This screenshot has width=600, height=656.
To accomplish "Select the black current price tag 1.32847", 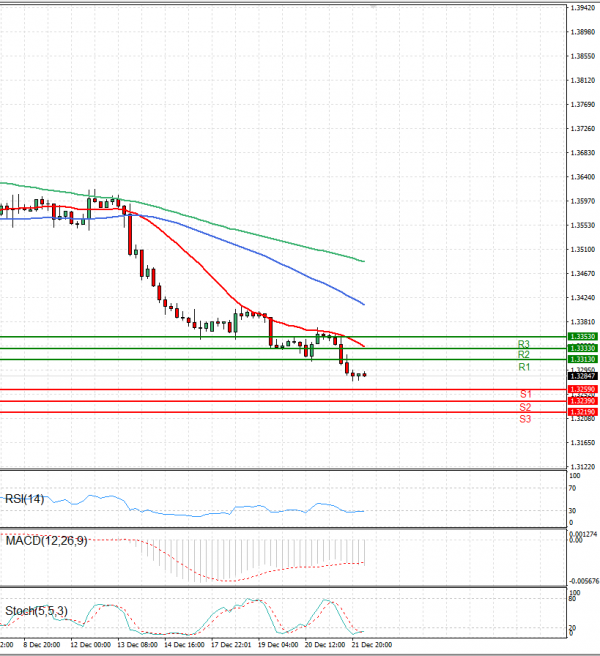I will click(x=583, y=376).
